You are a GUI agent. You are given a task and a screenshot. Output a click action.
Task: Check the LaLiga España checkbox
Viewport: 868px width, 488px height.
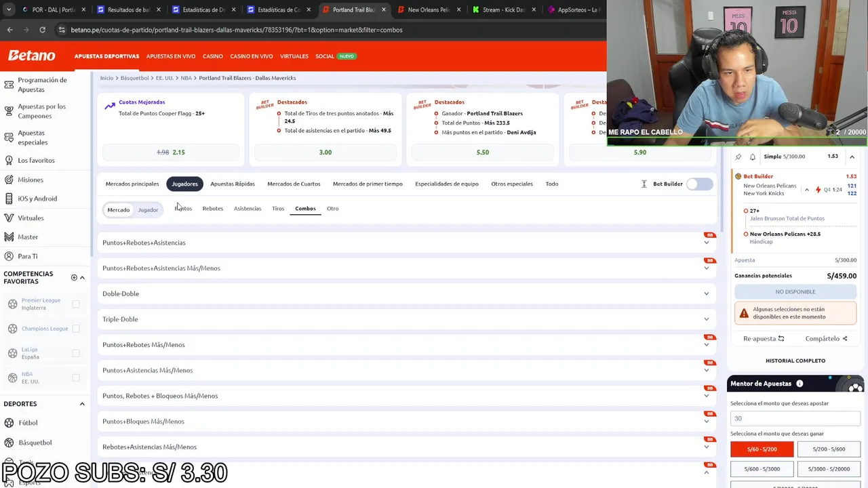(x=76, y=353)
